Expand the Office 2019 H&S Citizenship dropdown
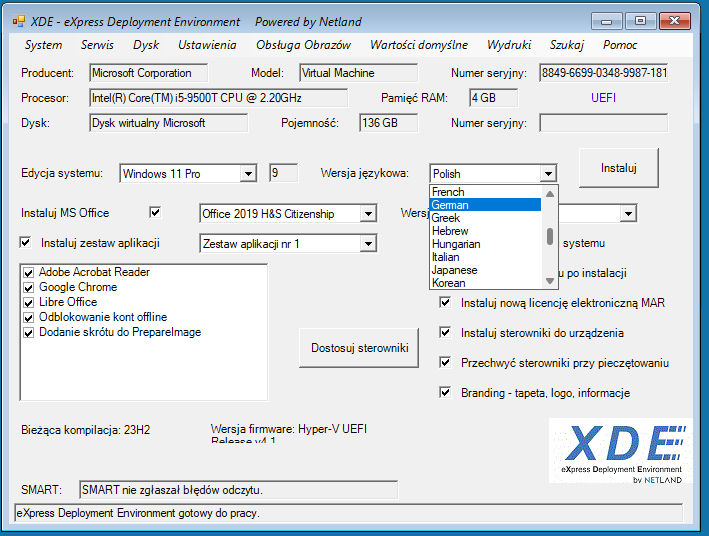Image resolution: width=709 pixels, height=536 pixels. click(x=368, y=214)
